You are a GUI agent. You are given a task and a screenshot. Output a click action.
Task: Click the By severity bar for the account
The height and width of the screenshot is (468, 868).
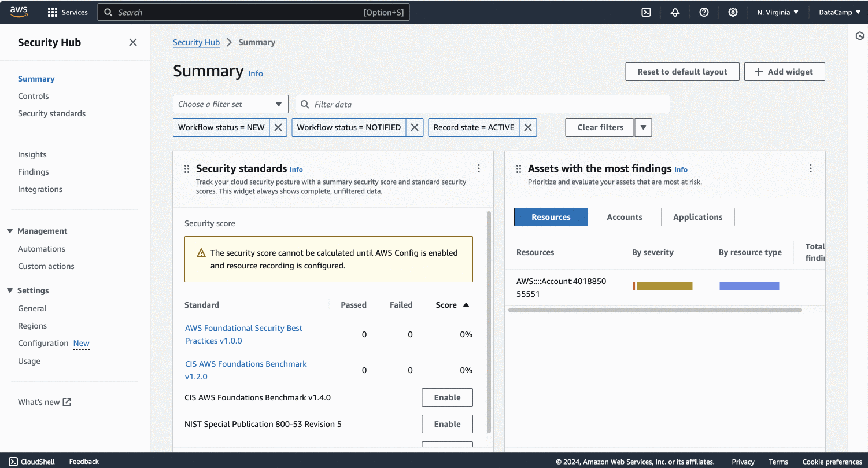click(x=663, y=286)
